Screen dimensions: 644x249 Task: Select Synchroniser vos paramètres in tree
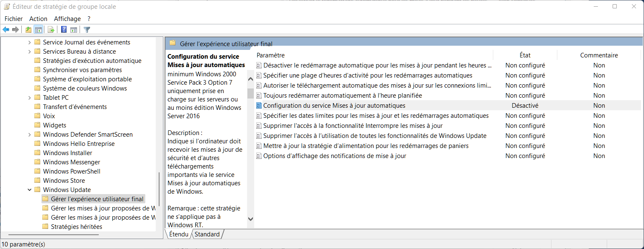(x=82, y=70)
